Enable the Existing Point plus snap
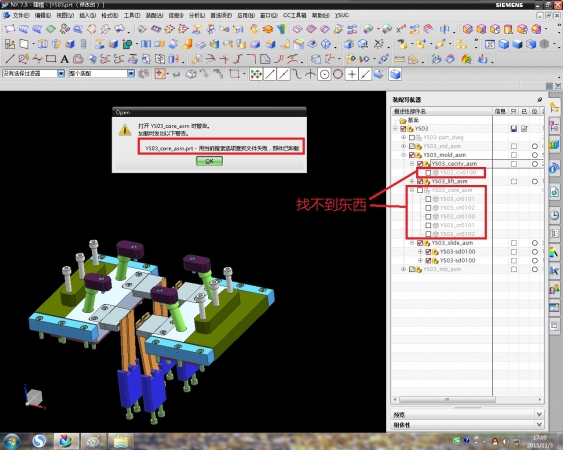The height and width of the screenshot is (450, 563). pyautogui.click(x=352, y=74)
